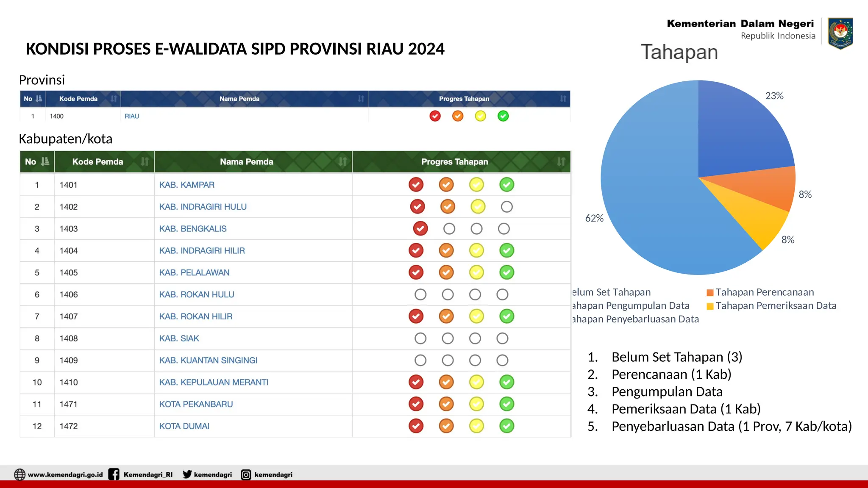
Task: Click the Kemendagri emblem logo
Action: (x=840, y=33)
